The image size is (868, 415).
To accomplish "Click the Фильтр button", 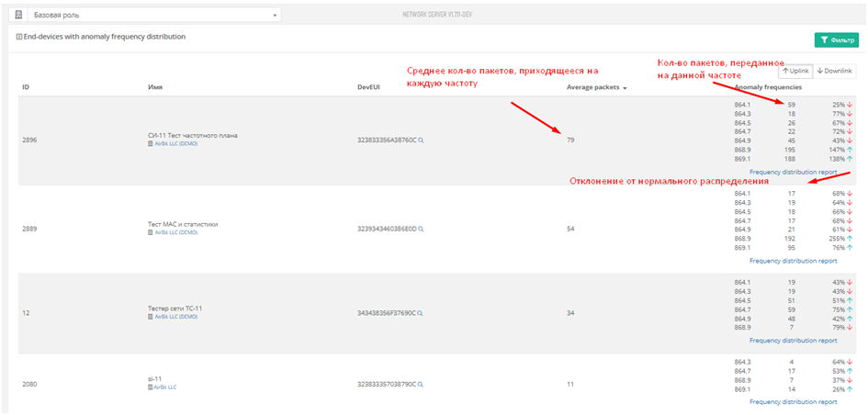I will (x=835, y=39).
